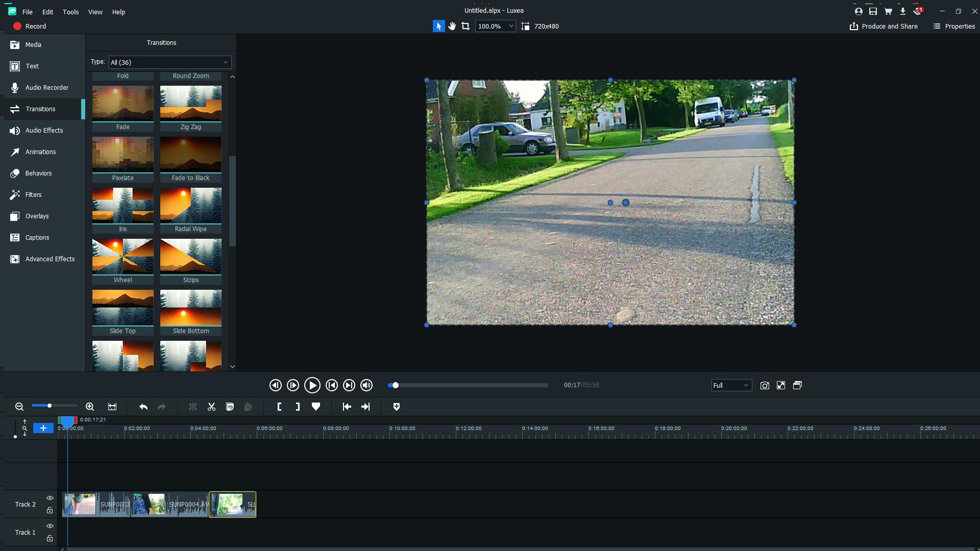
Task: Click mark-in bracket icon
Action: point(279,407)
